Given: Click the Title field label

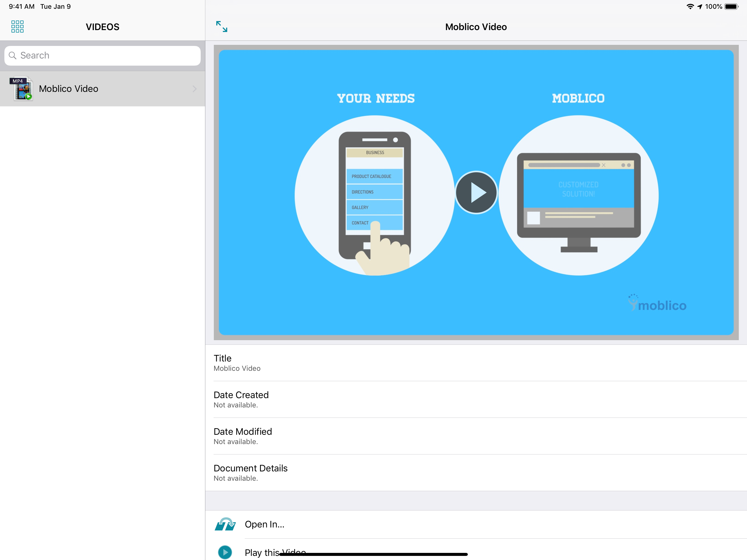Looking at the screenshot, I should [x=223, y=358].
